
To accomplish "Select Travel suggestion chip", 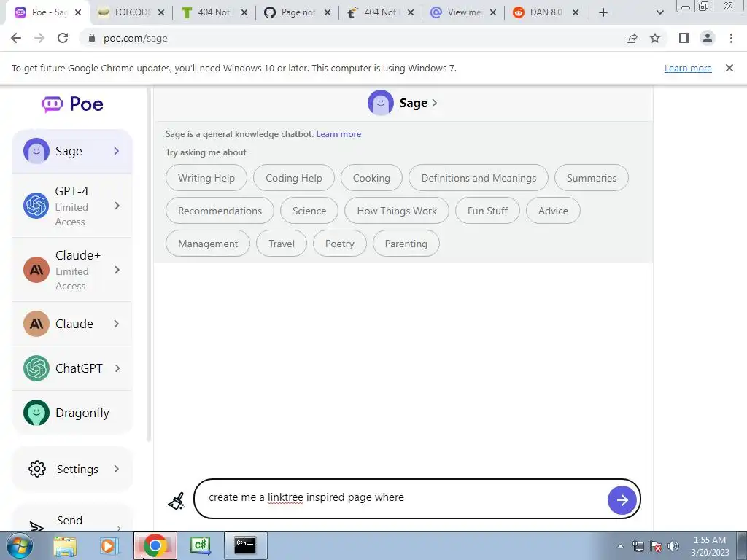I will pyautogui.click(x=282, y=244).
